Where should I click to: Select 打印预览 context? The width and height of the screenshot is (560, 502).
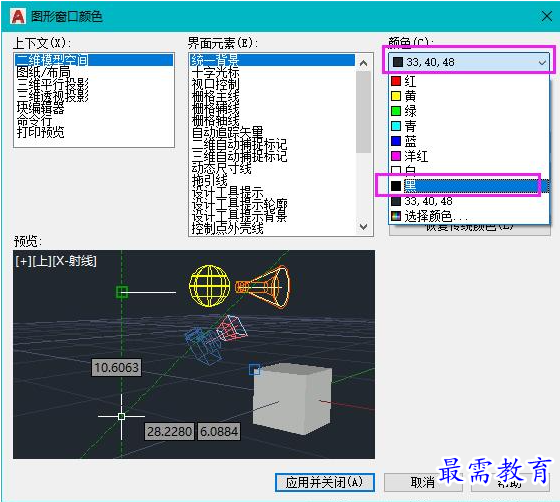tap(94, 132)
